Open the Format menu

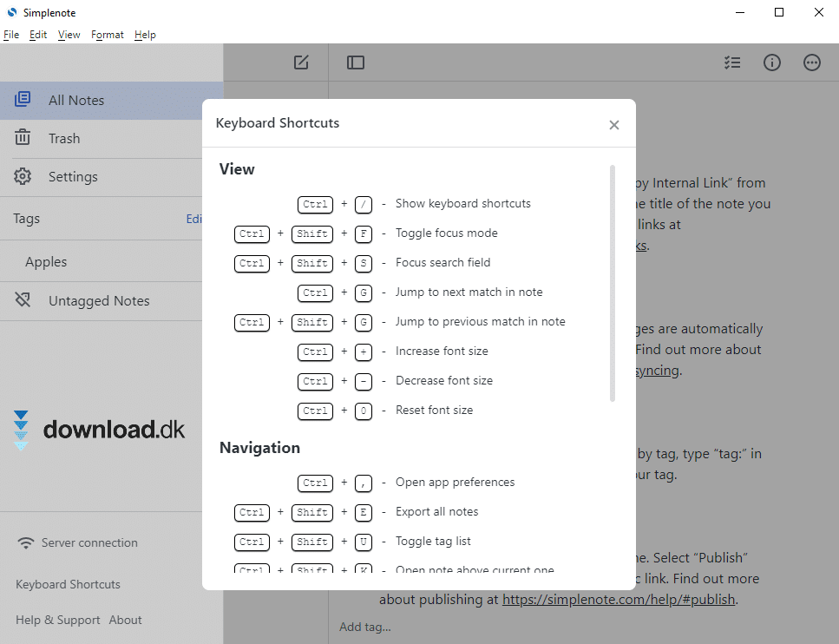(x=108, y=35)
